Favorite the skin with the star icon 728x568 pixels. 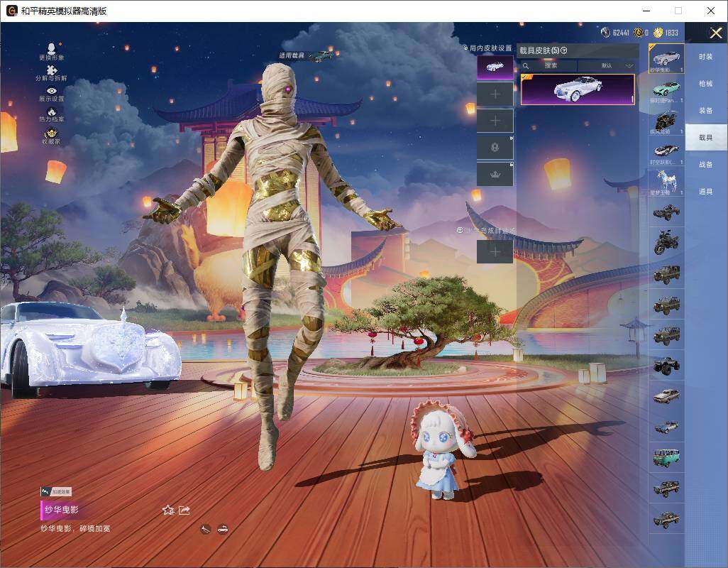(168, 510)
